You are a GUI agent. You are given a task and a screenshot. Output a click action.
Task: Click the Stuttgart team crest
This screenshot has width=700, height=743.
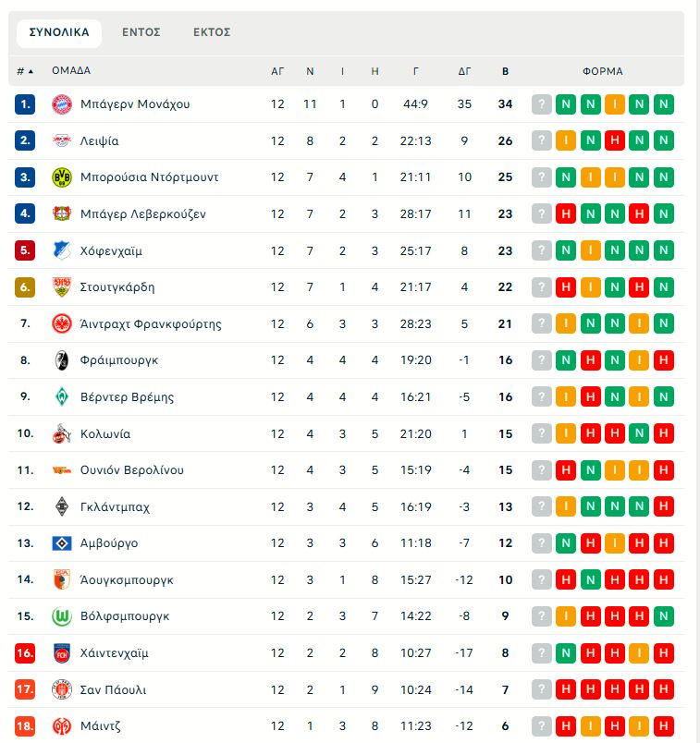pos(62,287)
